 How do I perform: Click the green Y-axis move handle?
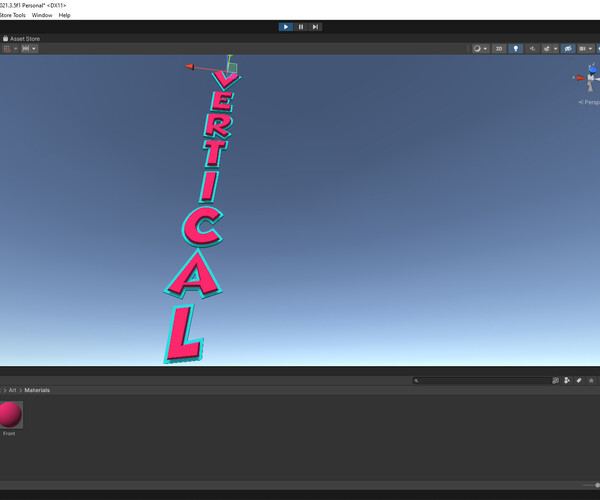click(230, 58)
